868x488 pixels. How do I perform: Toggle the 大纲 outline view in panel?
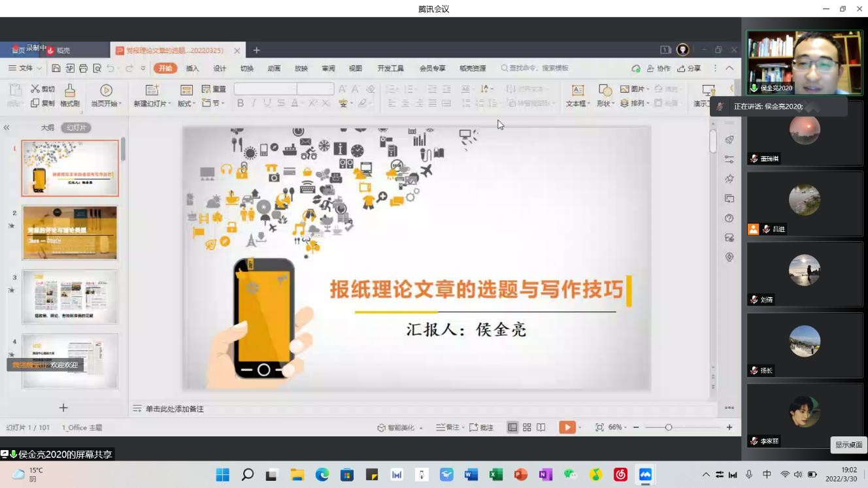tap(48, 127)
